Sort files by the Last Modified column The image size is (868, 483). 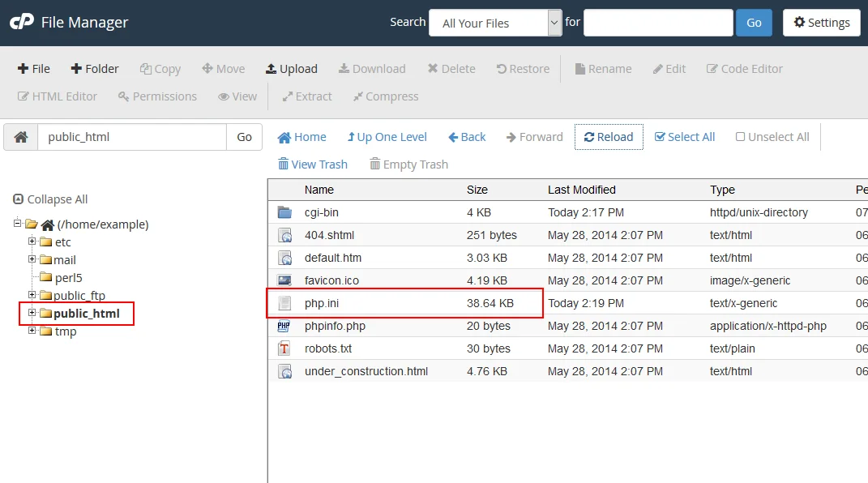click(581, 190)
